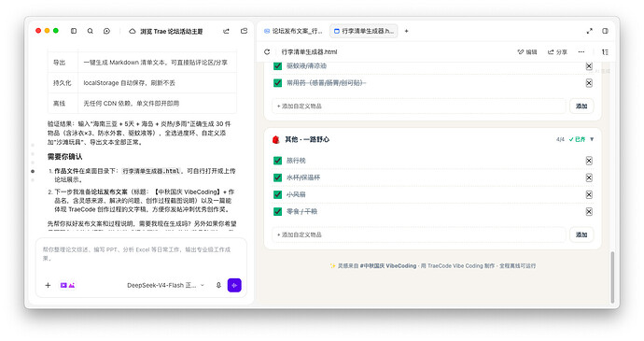644x341 pixels.
Task: Click the cloud icon beside the chat title
Action: [x=133, y=31]
